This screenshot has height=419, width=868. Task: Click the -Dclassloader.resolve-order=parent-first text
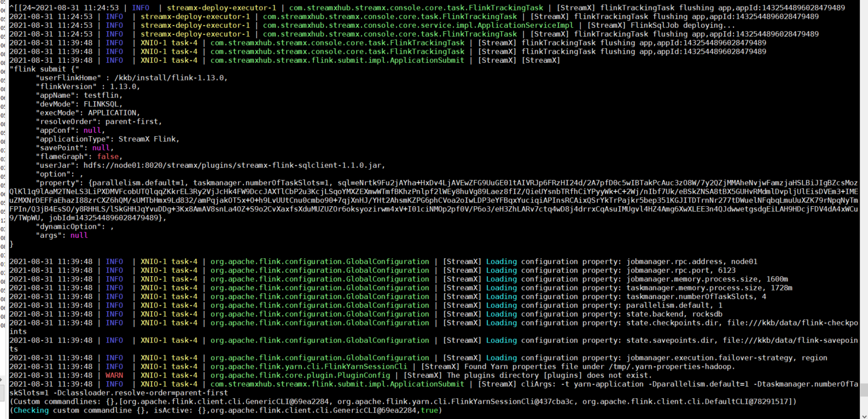[141, 393]
